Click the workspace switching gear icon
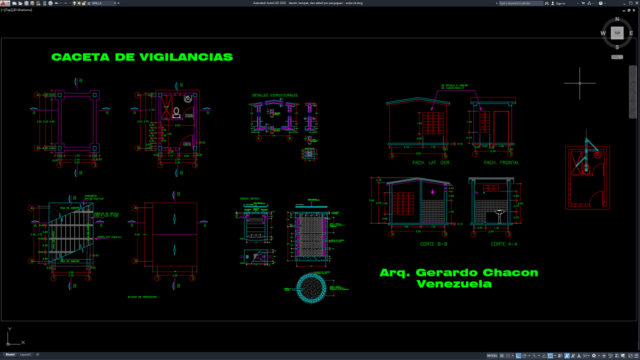Image resolution: width=640 pixels, height=360 pixels. [x=594, y=356]
